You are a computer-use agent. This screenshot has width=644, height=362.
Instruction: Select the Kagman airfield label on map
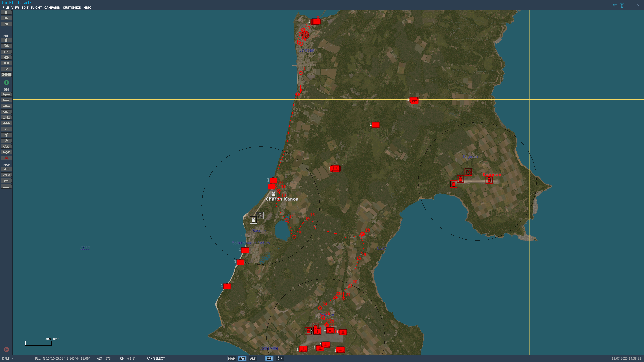[492, 175]
